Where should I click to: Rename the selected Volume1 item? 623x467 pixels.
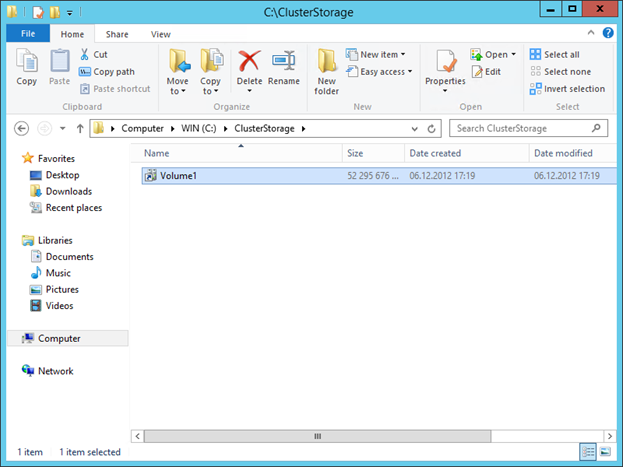coord(284,68)
